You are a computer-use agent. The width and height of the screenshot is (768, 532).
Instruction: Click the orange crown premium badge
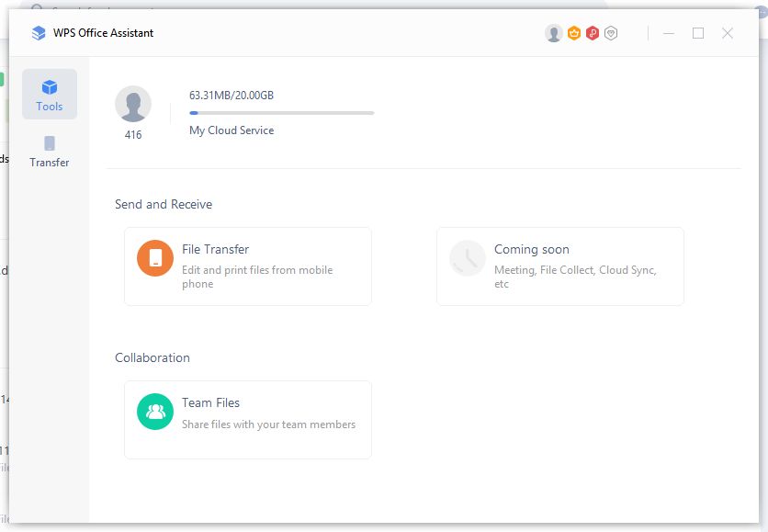click(x=574, y=33)
